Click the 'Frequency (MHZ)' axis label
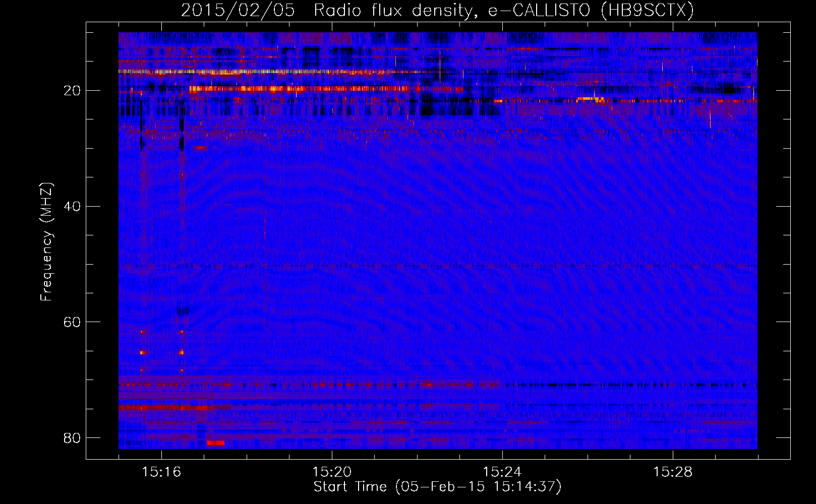 pyautogui.click(x=46, y=241)
